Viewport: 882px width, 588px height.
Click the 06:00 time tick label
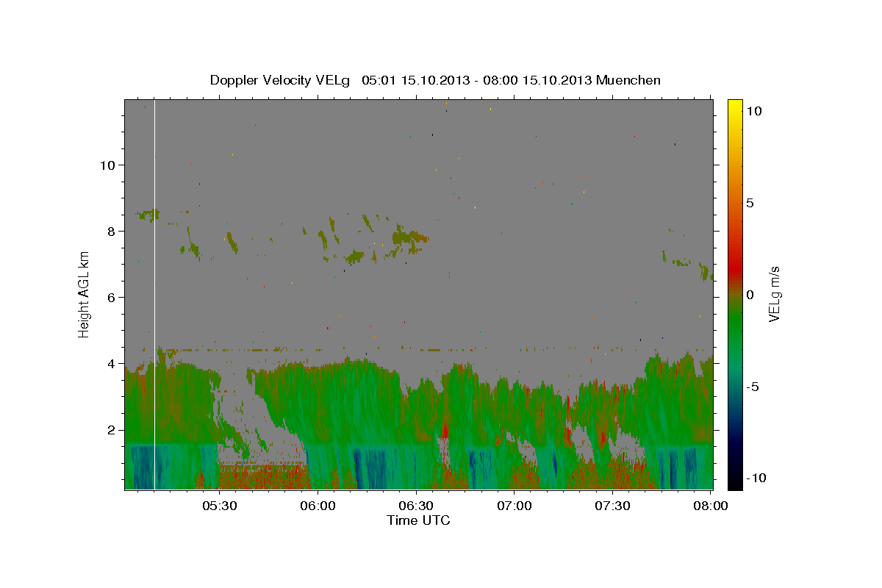pos(318,506)
